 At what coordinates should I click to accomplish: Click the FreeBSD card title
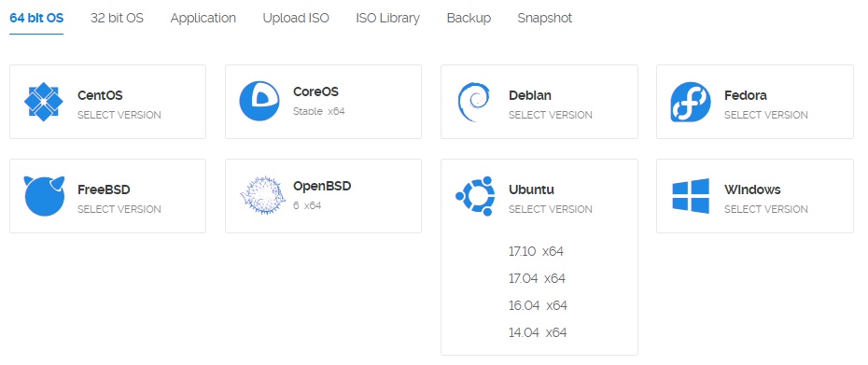(x=104, y=190)
